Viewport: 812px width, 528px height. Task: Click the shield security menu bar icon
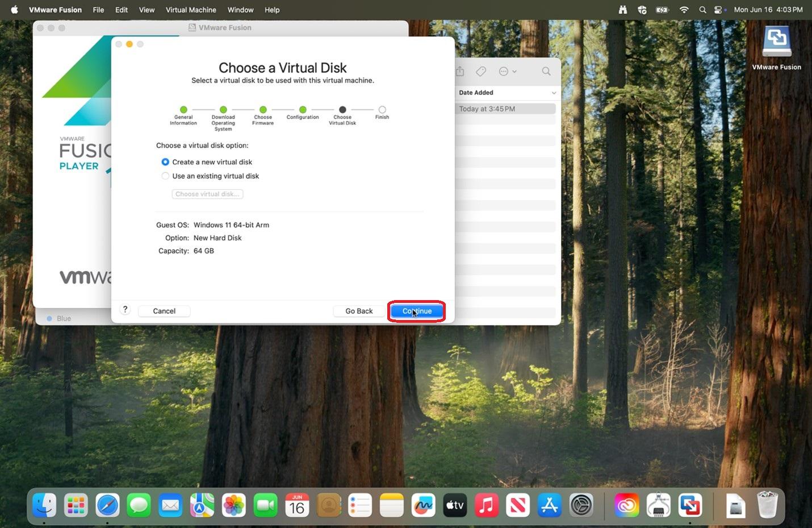coord(642,10)
